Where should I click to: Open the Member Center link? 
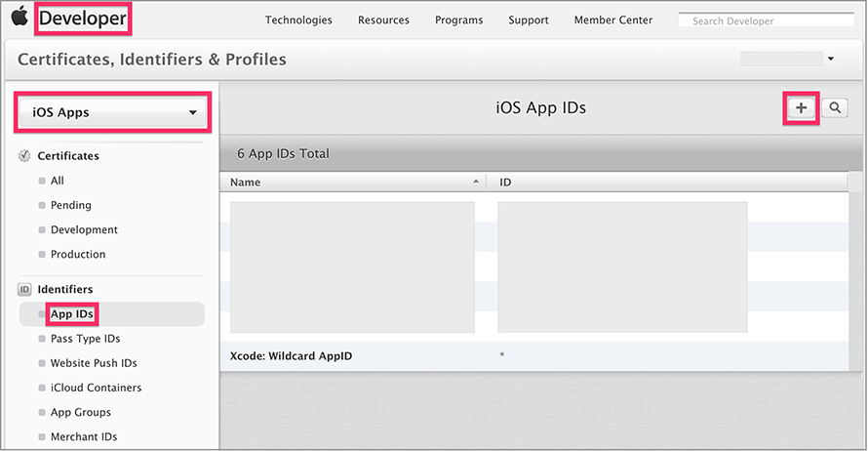coord(614,20)
